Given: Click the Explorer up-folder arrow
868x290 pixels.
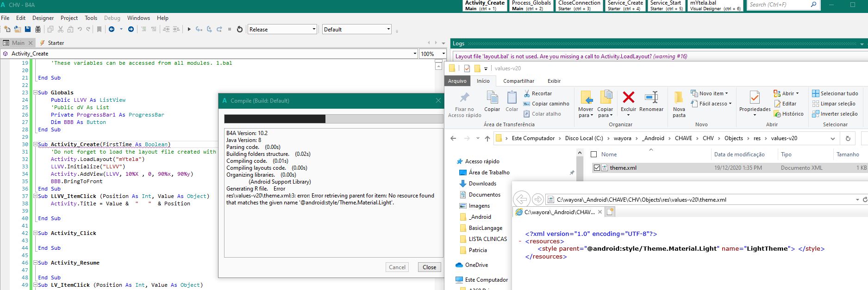Looking at the screenshot, I should (x=487, y=138).
